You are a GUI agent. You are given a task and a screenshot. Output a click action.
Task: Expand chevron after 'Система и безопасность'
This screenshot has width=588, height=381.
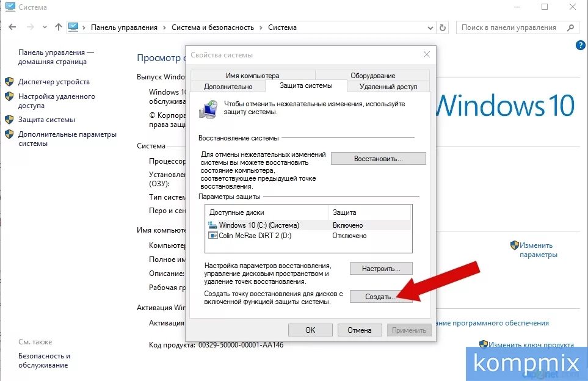[261, 27]
